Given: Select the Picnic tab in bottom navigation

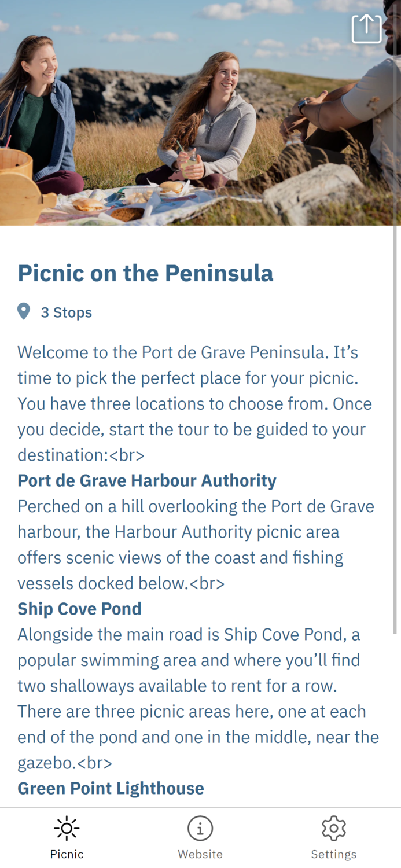Looking at the screenshot, I should click(x=67, y=836).
